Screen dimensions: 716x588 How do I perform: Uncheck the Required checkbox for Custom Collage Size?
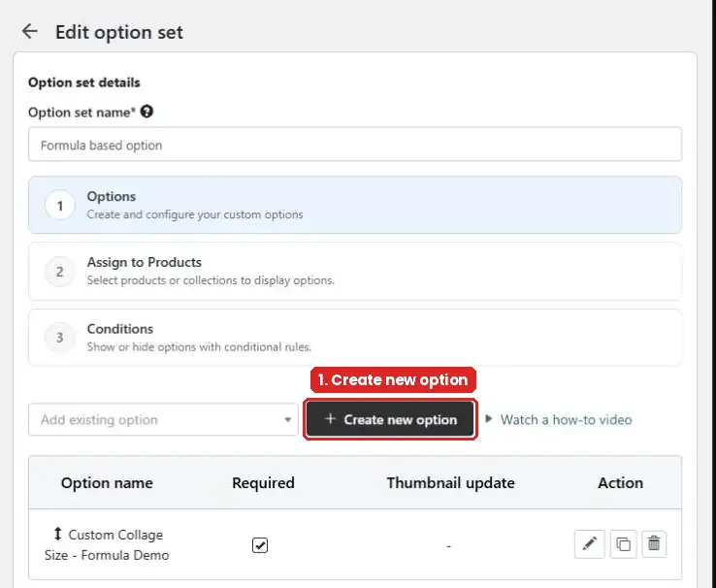pos(260,545)
